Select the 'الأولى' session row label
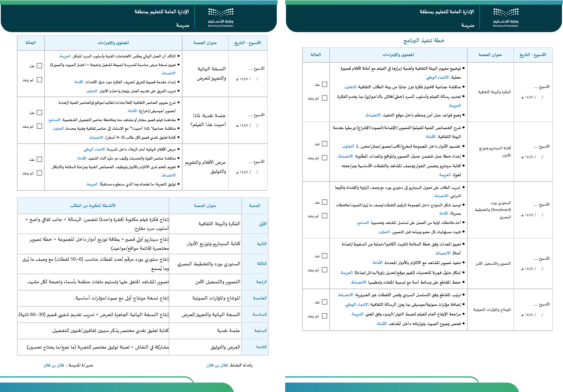The width and height of the screenshot is (563, 392). 263,224
